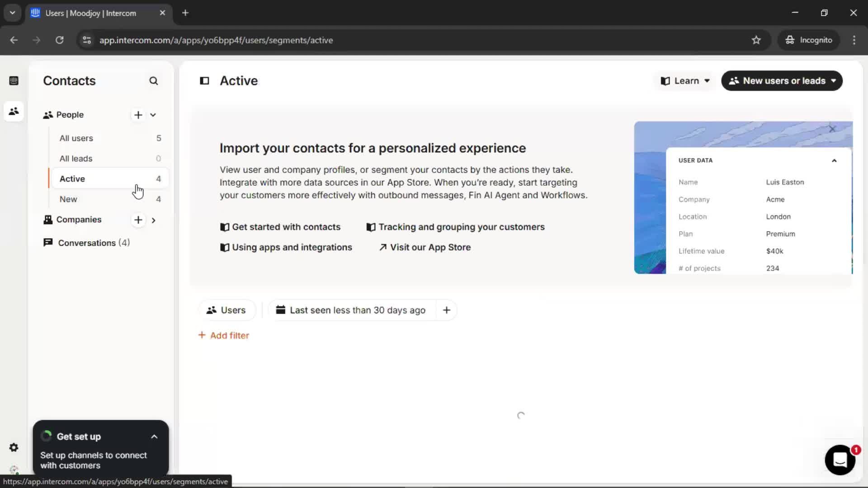Click the Luis Easton name value
Image resolution: width=868 pixels, height=488 pixels.
[785, 183]
